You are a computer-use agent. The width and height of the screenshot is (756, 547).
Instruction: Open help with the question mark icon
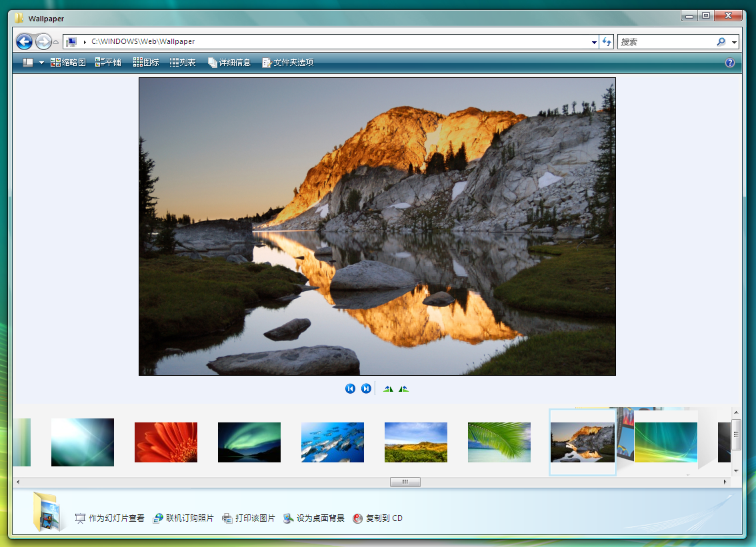730,63
